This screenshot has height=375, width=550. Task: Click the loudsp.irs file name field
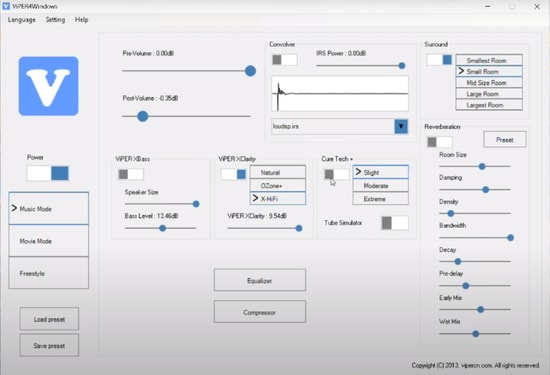pyautogui.click(x=333, y=126)
